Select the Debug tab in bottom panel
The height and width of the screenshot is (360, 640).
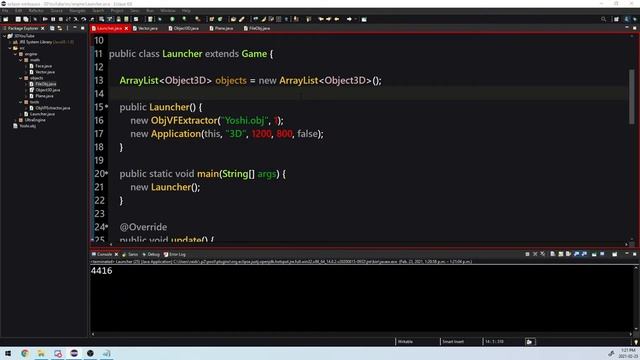151,254
